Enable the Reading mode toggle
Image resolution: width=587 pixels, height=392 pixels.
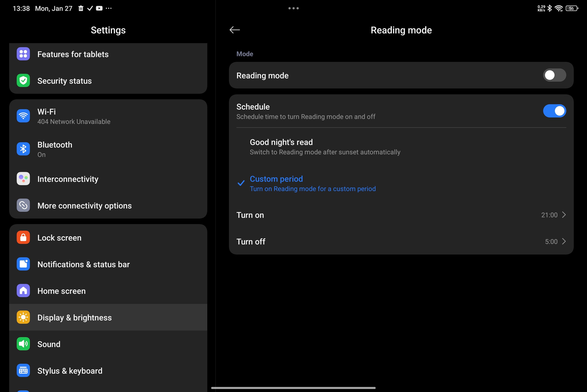point(555,75)
